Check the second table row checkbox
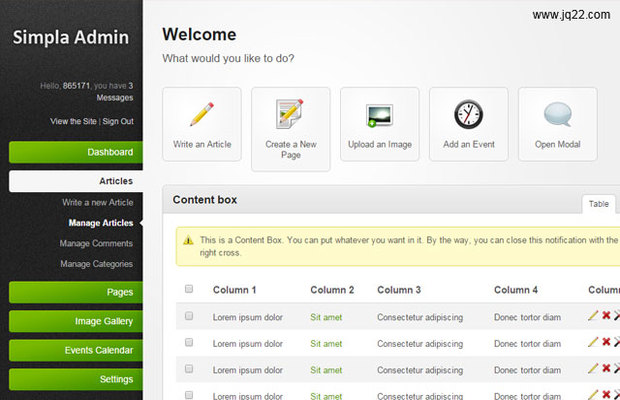The height and width of the screenshot is (400, 620). [189, 342]
